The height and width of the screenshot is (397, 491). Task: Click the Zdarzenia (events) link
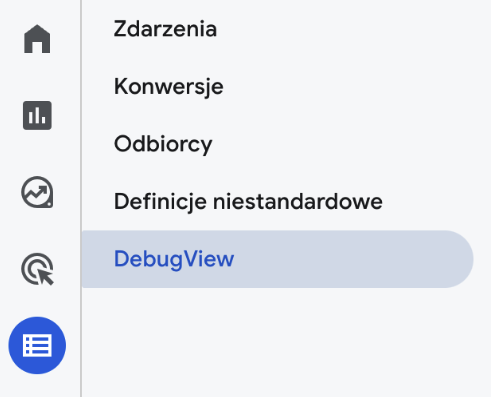coord(165,29)
